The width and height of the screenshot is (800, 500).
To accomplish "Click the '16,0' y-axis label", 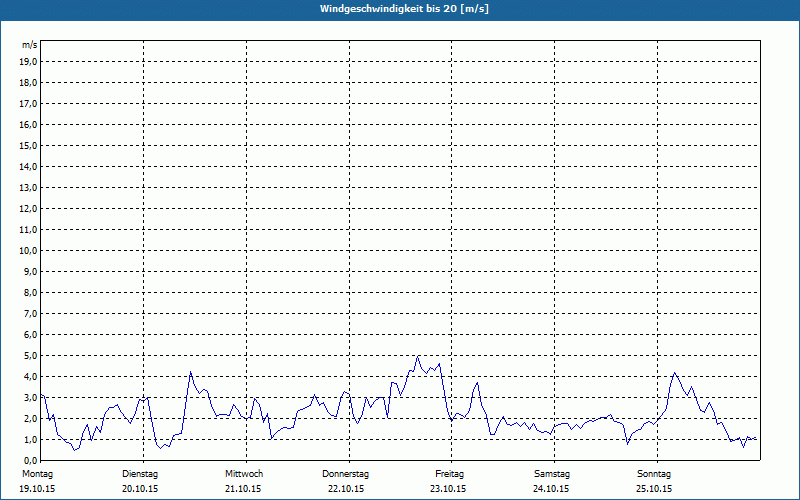I will pyautogui.click(x=28, y=124).
